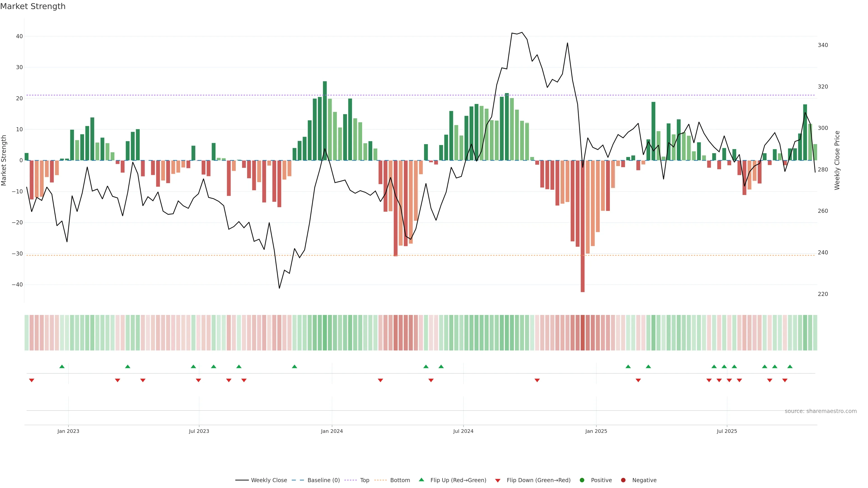Click the Jan 2024 x-axis label
The width and height of the screenshot is (868, 488).
(332, 431)
